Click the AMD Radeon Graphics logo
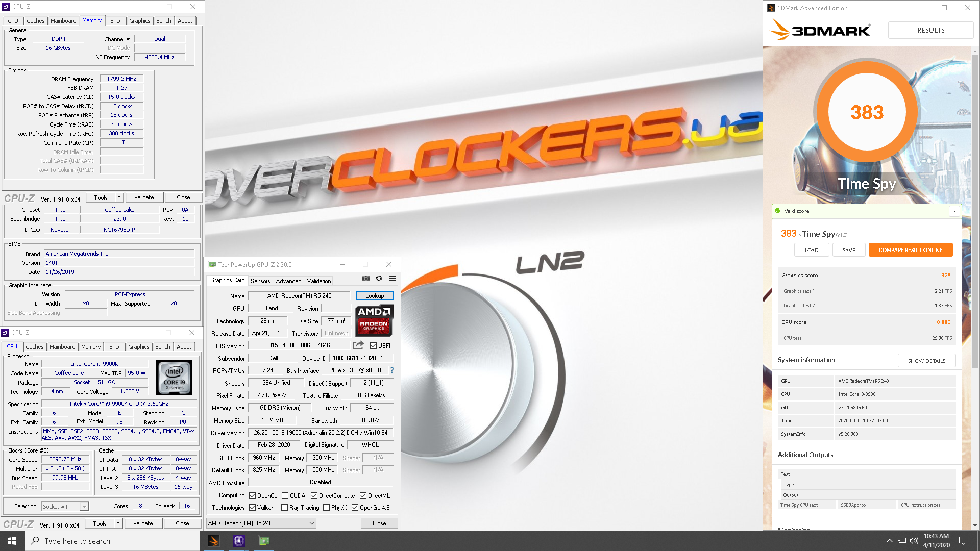Viewport: 980px width, 551px height. pyautogui.click(x=374, y=320)
